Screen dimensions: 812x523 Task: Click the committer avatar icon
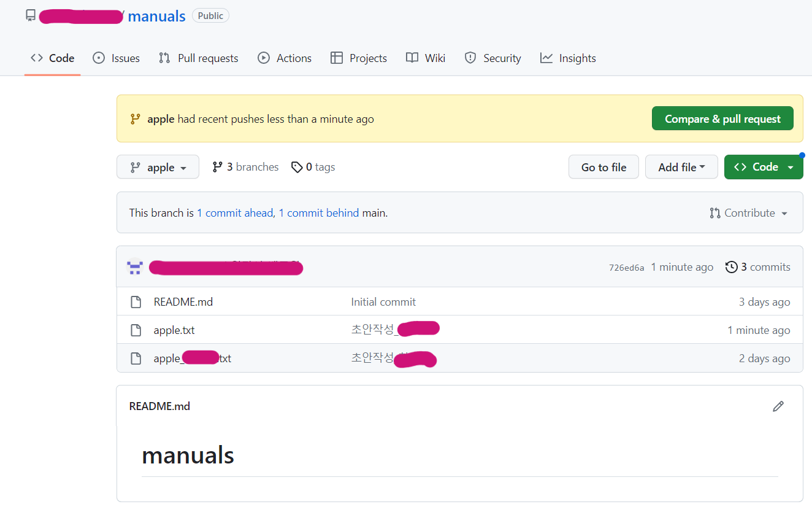[x=135, y=266]
